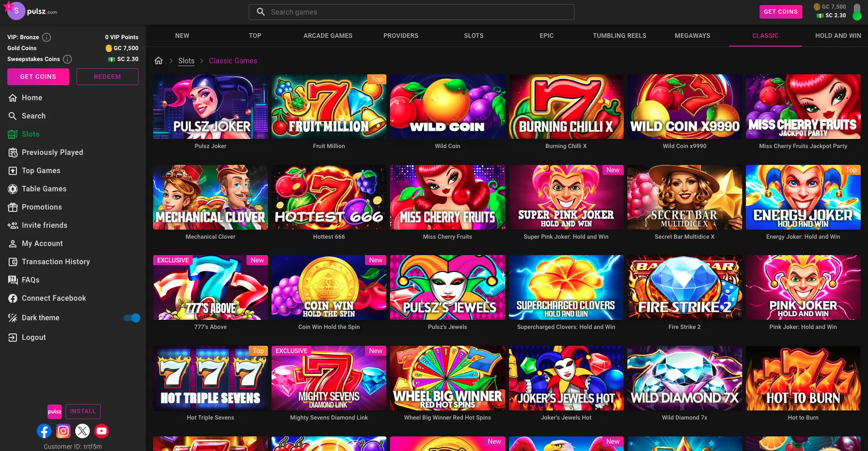
Task: Click the Logout icon
Action: [x=13, y=338]
